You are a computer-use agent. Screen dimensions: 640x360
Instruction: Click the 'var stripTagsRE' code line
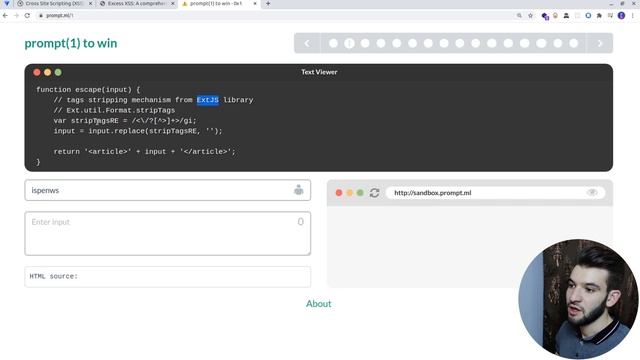[125, 121]
